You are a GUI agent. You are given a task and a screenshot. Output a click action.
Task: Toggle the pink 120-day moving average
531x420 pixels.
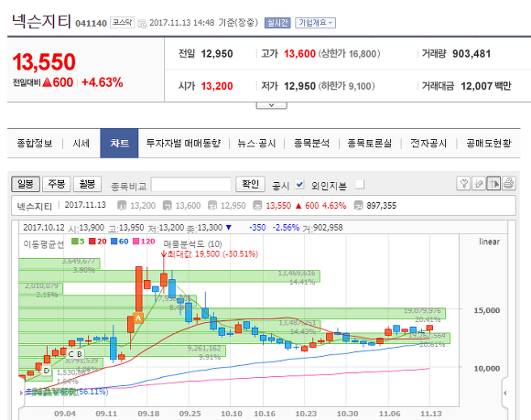point(144,242)
